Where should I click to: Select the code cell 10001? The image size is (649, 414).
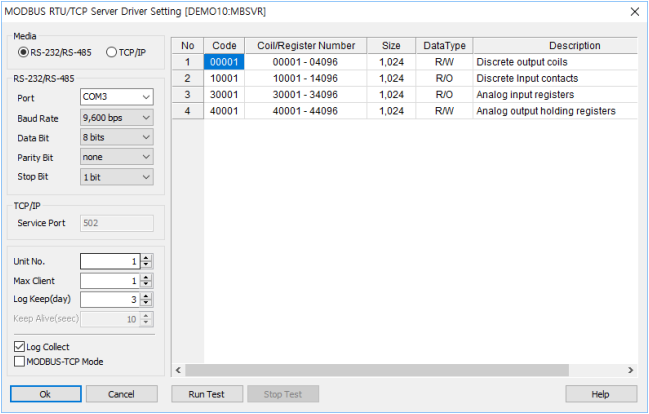(224, 78)
